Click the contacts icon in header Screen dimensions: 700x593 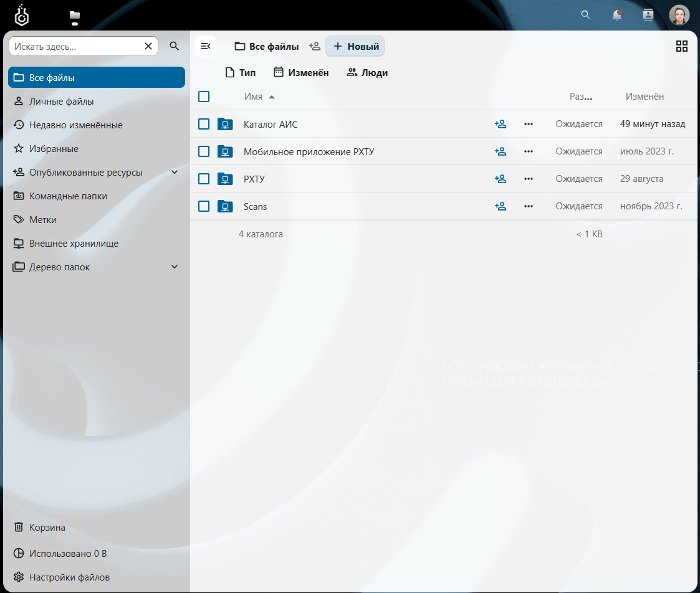(648, 15)
